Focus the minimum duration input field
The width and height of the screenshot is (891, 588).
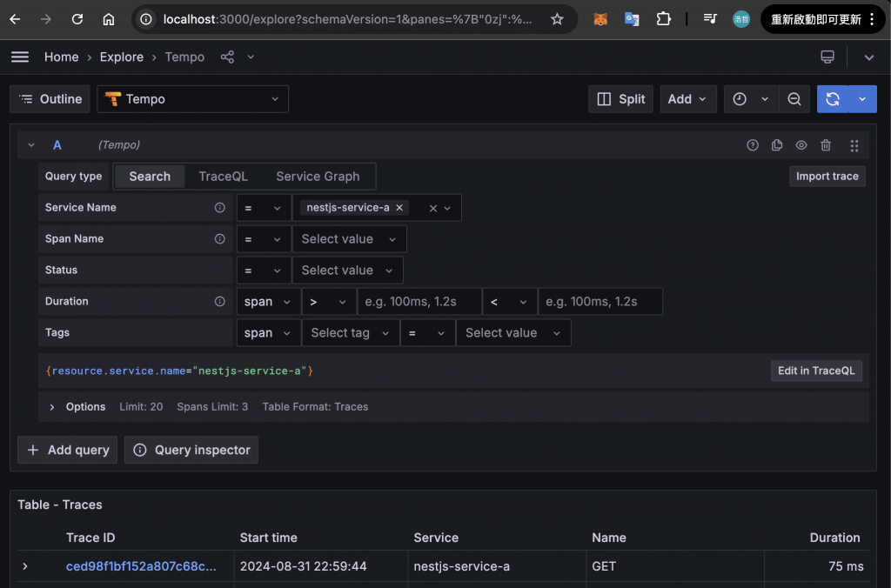pyautogui.click(x=419, y=302)
